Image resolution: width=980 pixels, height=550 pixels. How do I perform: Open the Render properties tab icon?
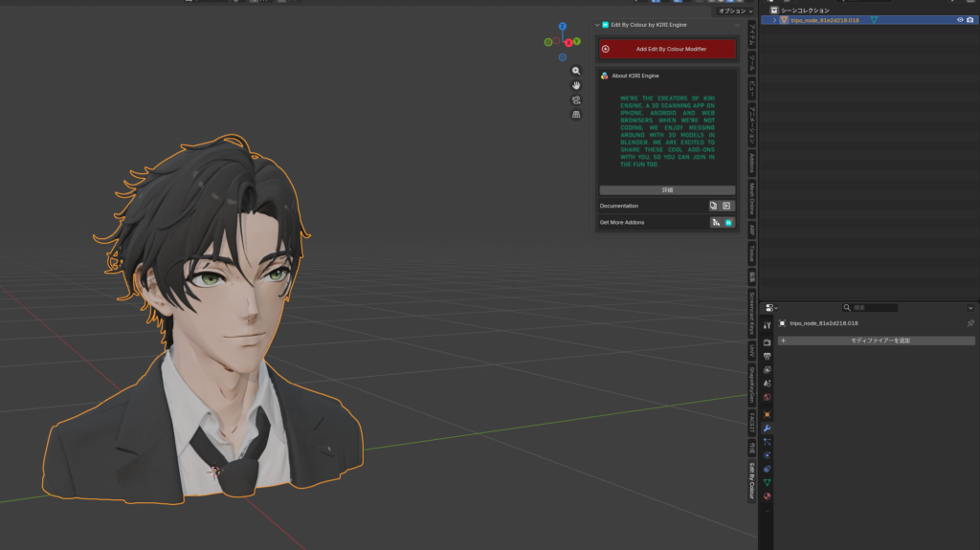[x=768, y=342]
